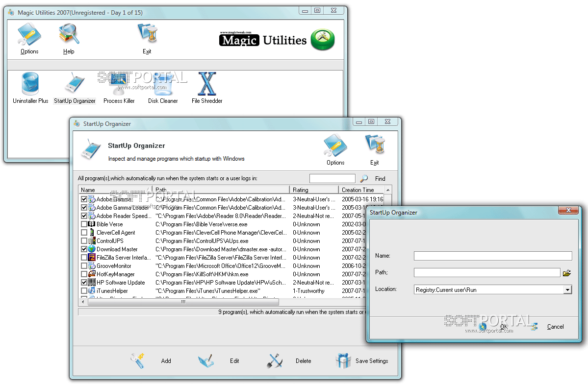Sort by the Path column header
Viewport: 588px width, 384px height.
pyautogui.click(x=221, y=190)
